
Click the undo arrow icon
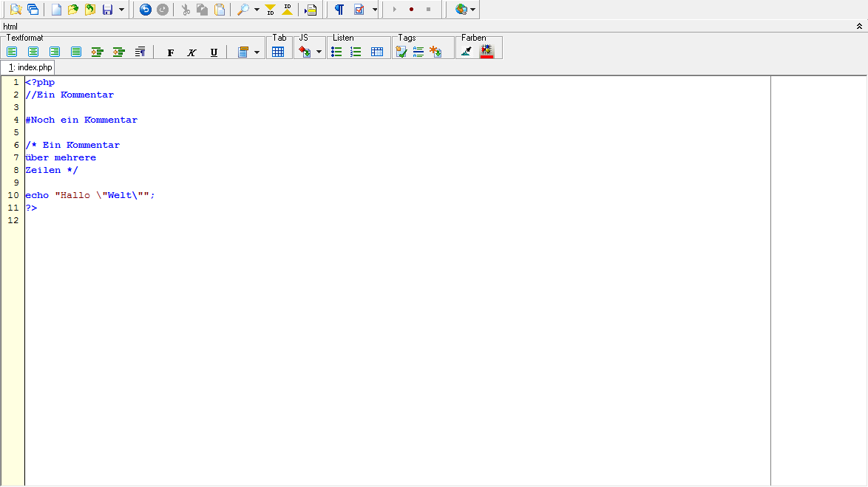pyautogui.click(x=146, y=10)
